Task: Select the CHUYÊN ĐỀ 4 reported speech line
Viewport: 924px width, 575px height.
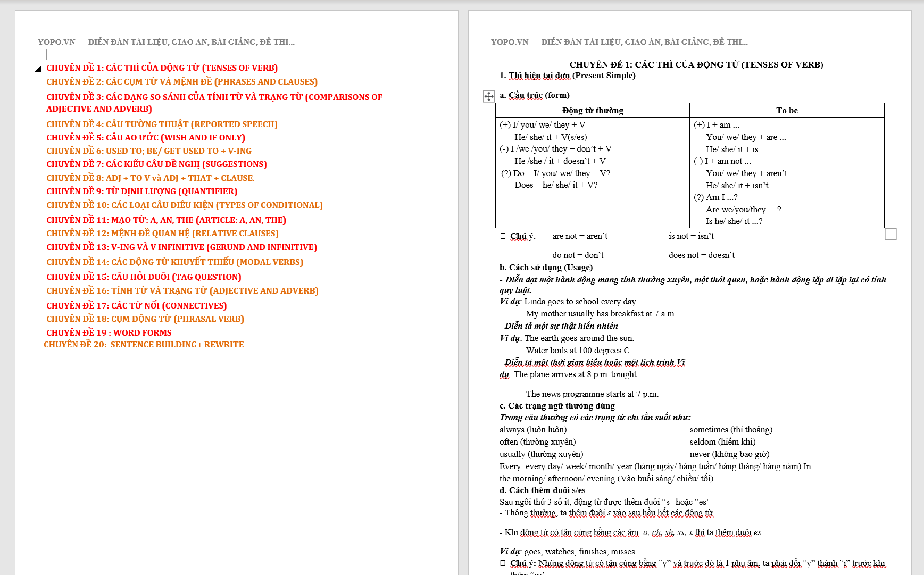Action: tap(162, 124)
